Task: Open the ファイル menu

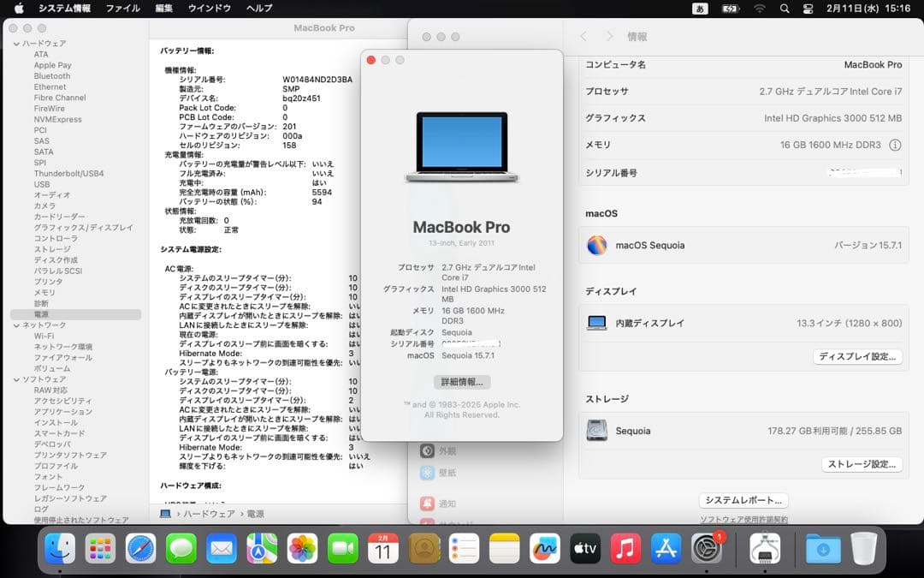Action: coord(122,9)
